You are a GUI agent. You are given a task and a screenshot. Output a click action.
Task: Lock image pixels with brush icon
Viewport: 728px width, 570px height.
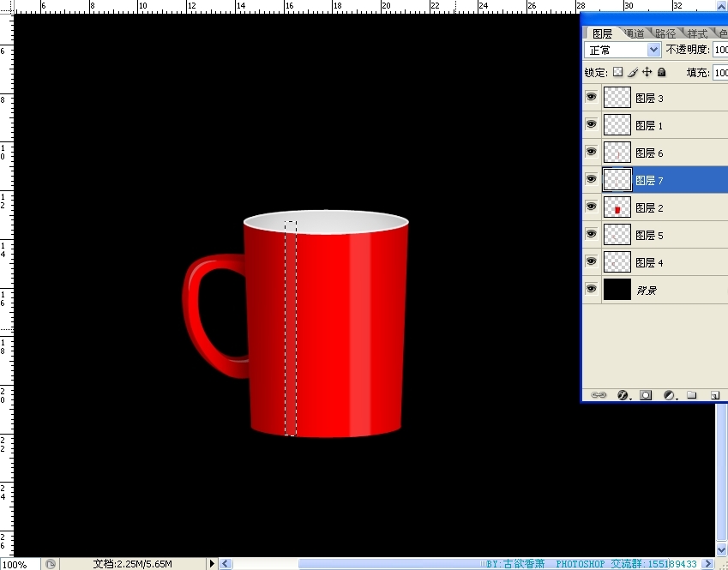(633, 73)
